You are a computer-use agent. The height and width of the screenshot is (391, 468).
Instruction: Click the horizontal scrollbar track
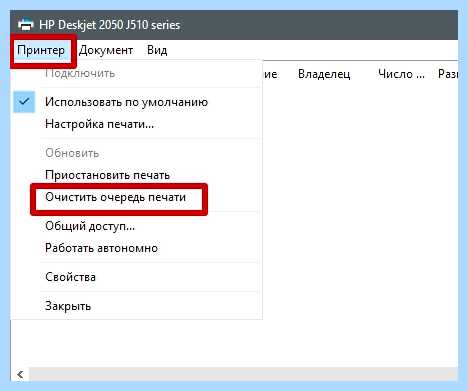243,374
